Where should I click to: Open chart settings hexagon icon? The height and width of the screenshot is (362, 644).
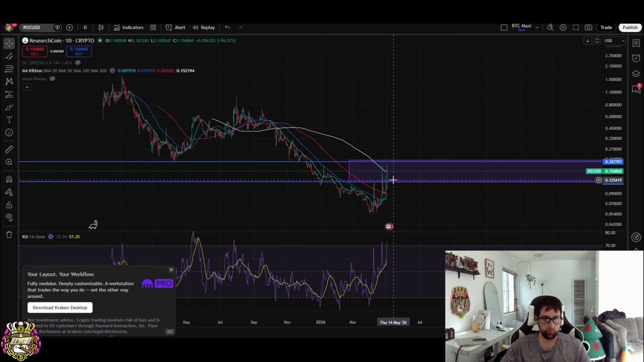pos(563,27)
